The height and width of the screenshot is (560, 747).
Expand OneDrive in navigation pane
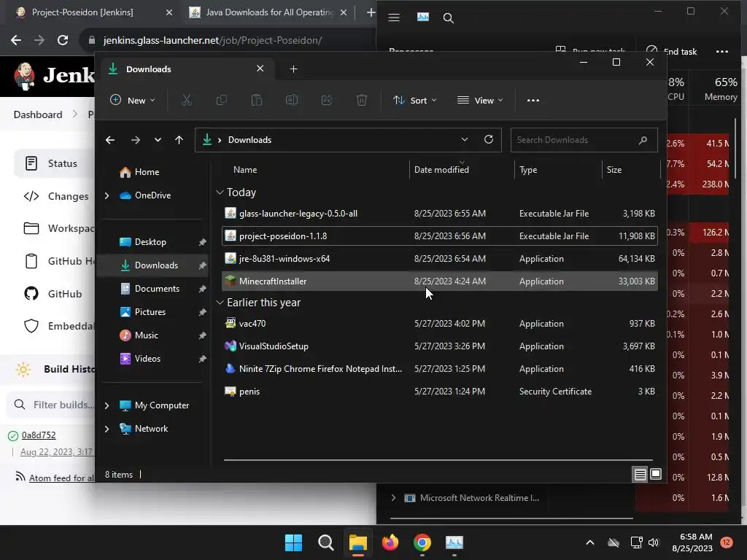(x=107, y=195)
